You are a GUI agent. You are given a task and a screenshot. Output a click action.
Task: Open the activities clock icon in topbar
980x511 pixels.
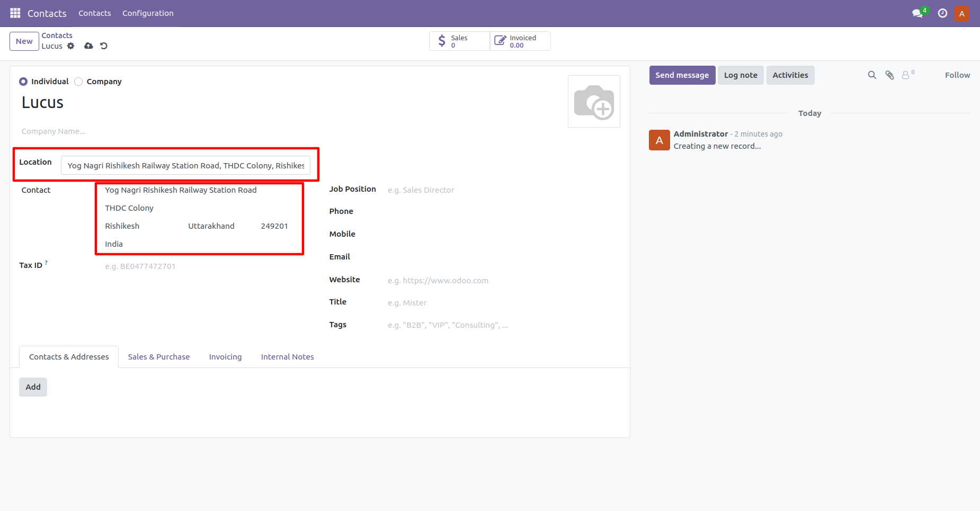(x=942, y=13)
